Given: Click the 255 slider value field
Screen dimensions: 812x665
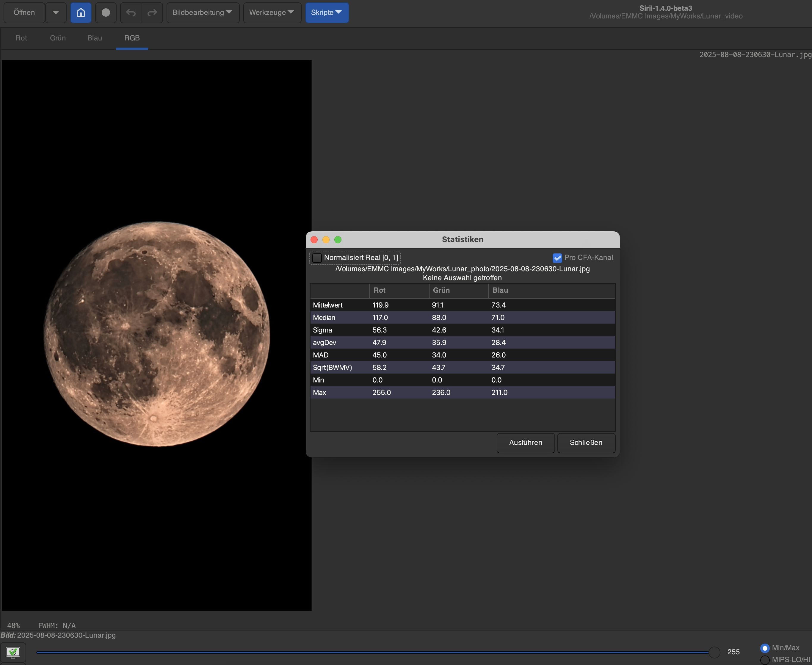Looking at the screenshot, I should [x=733, y=652].
